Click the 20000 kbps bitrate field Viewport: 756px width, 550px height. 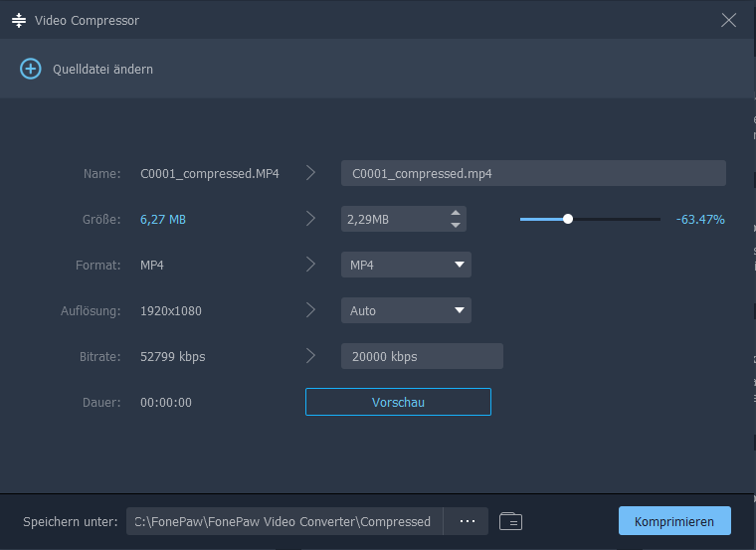[422, 356]
